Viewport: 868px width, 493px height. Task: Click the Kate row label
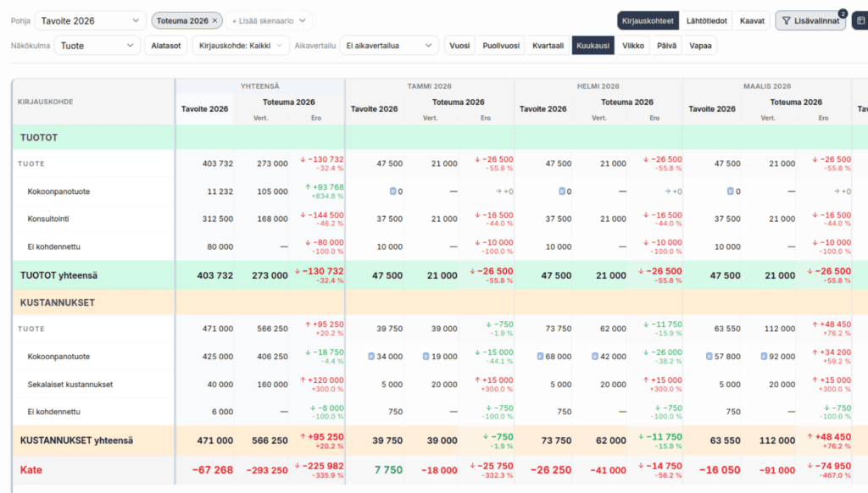pyautogui.click(x=31, y=470)
